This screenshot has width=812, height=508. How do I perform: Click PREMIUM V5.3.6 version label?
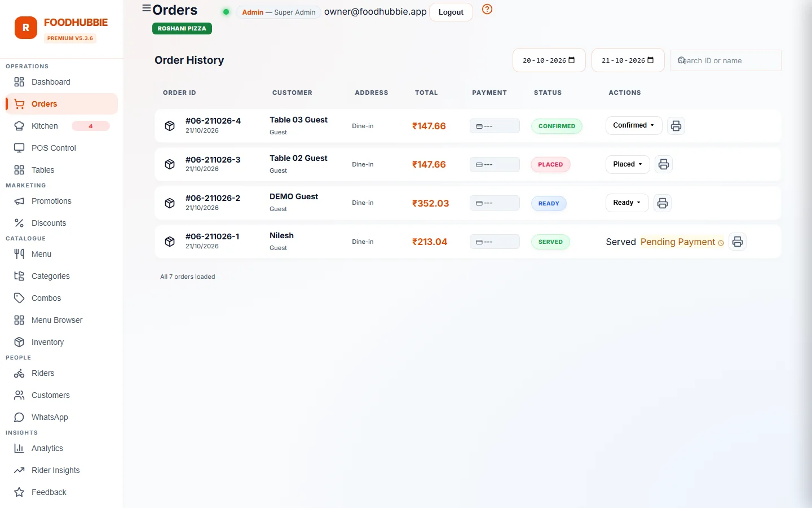point(70,38)
